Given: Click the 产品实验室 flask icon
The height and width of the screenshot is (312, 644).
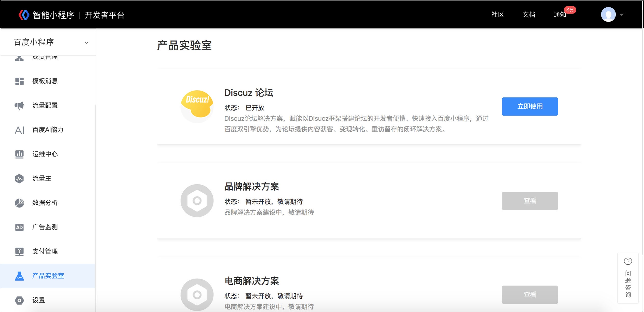Looking at the screenshot, I should coord(19,276).
